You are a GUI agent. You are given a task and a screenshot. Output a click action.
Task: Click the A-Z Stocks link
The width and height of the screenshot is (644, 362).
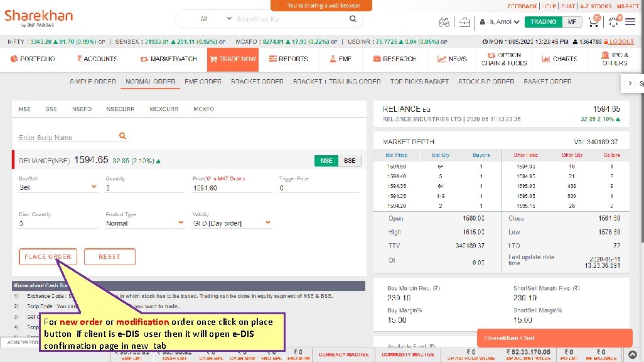[x=596, y=6]
